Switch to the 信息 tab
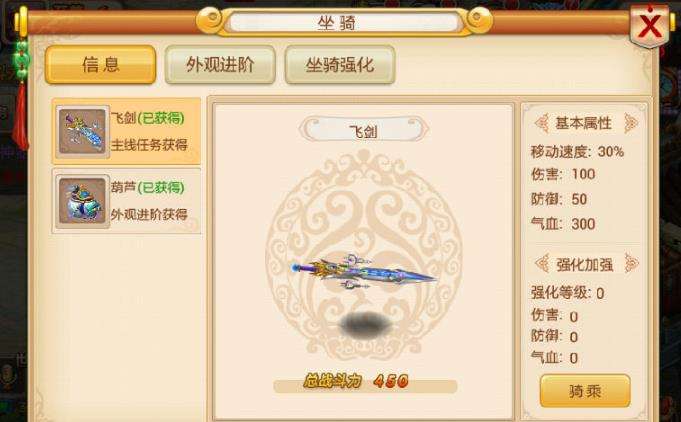This screenshot has height=422, width=681. click(100, 65)
